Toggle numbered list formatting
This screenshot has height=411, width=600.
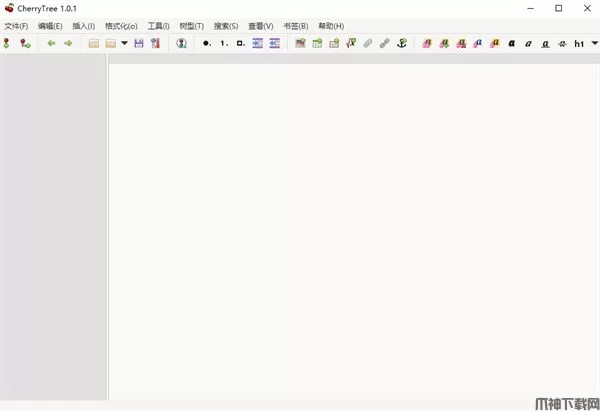coord(224,43)
